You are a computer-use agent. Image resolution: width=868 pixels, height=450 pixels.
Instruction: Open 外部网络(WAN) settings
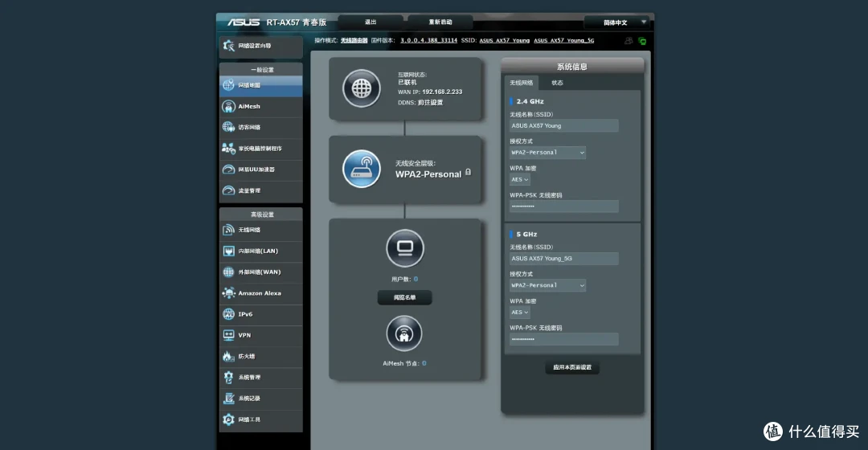[x=260, y=272]
